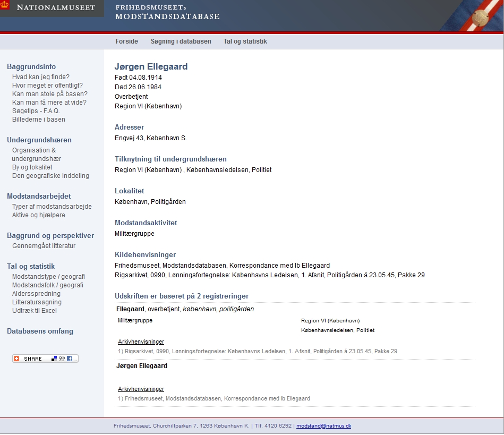Click the Nationalmuseet crown logo
Screen dimensions: 504x435
coord(4,4)
